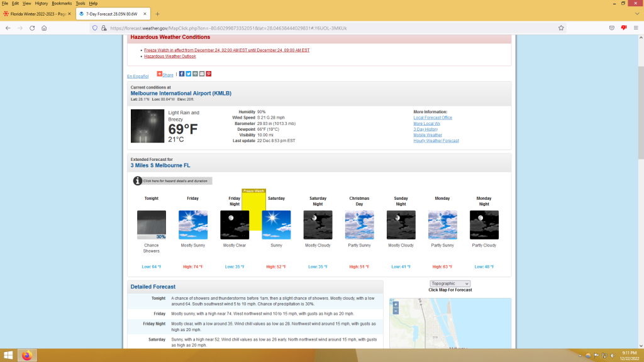644x362 pixels.
Task: Open the History menu
Action: point(41,3)
